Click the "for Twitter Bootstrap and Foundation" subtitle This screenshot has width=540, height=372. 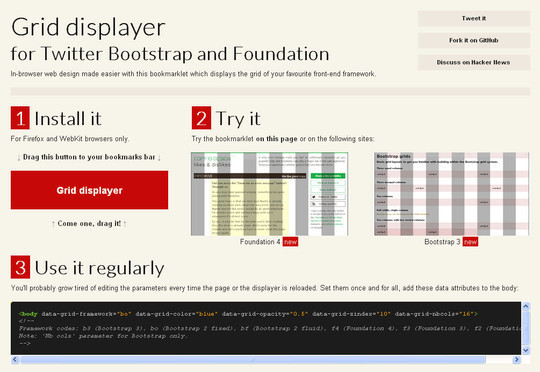click(170, 54)
